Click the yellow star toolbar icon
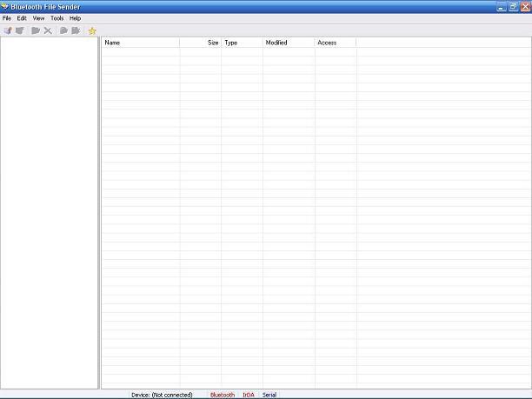 (92, 31)
